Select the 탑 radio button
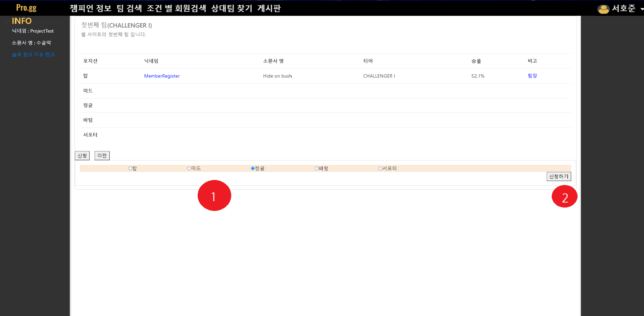This screenshot has width=644, height=316. point(130,169)
